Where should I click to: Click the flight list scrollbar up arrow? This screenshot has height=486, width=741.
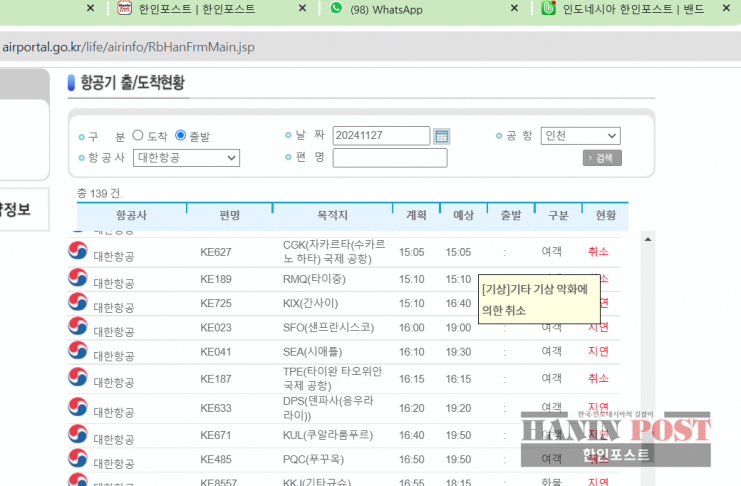[x=646, y=240]
